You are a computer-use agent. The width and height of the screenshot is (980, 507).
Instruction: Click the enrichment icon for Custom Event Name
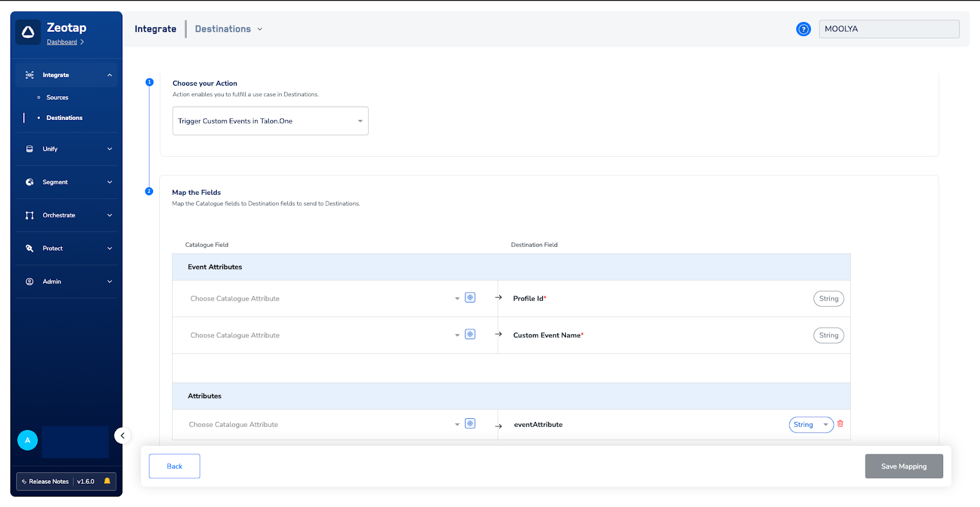470,334
